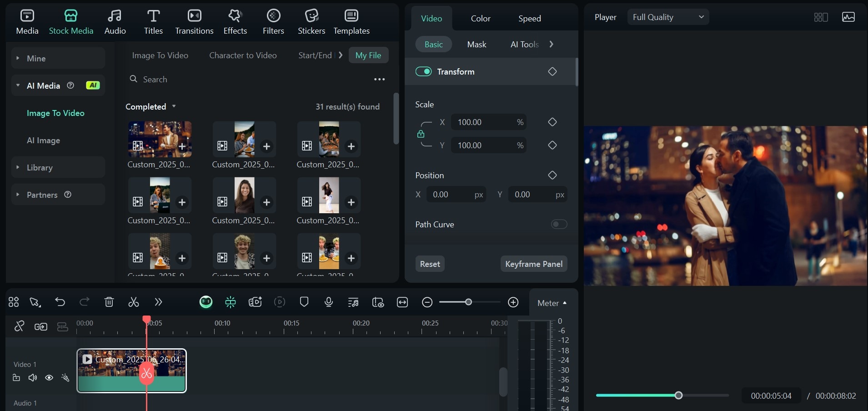
Task: Open the three-dot more options menu
Action: 379,79
